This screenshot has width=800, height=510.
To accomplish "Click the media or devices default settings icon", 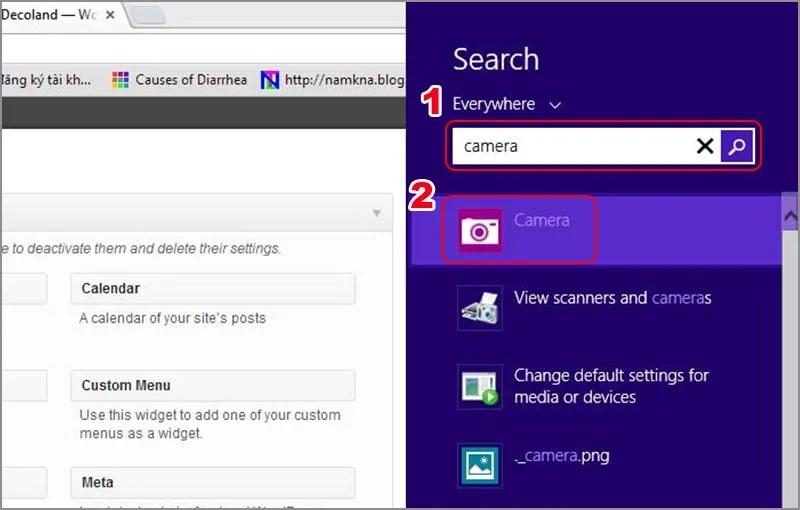I will tap(479, 386).
